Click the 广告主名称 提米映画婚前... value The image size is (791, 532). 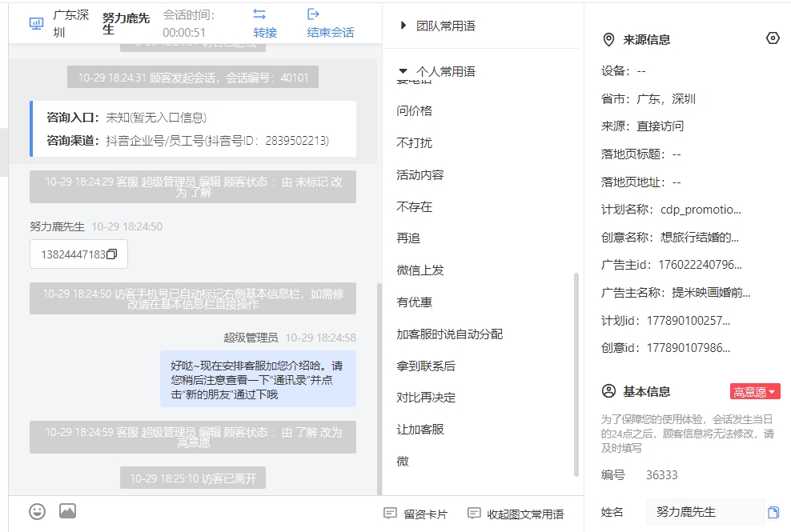711,293
